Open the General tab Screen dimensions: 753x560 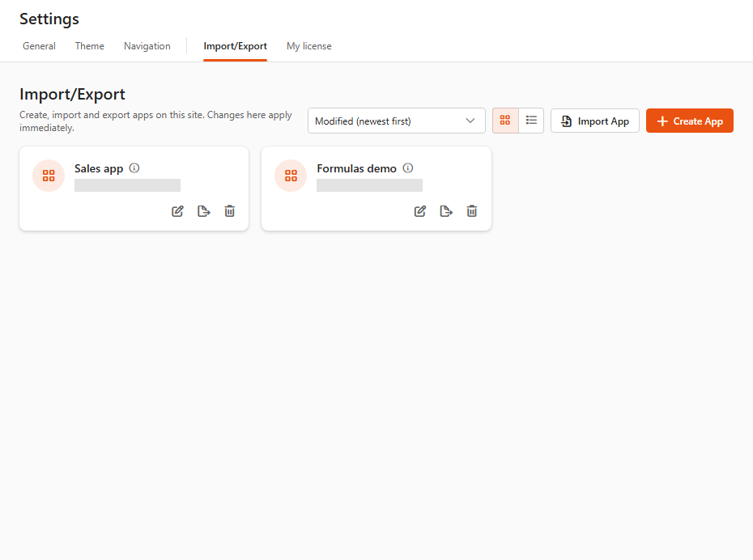(x=39, y=46)
